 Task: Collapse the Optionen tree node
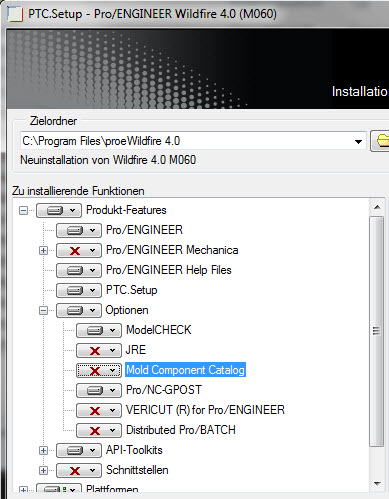coord(43,311)
